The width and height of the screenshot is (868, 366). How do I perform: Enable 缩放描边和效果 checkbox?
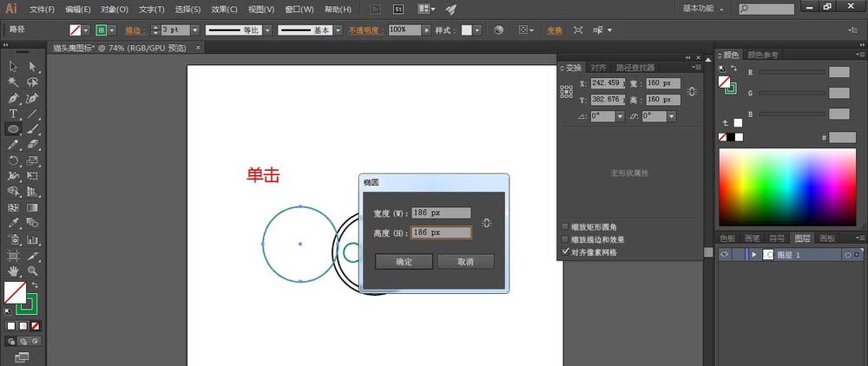[x=565, y=239]
